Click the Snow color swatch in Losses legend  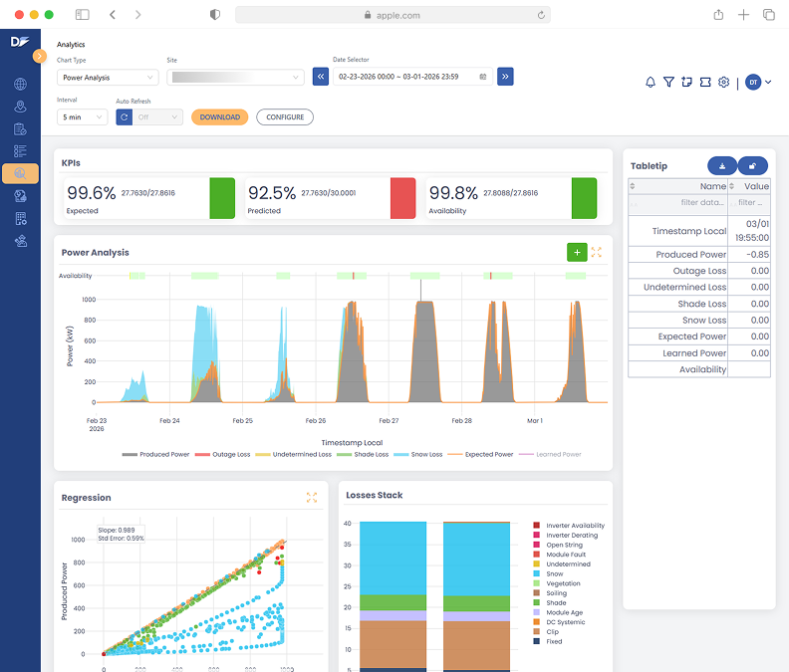coord(537,573)
